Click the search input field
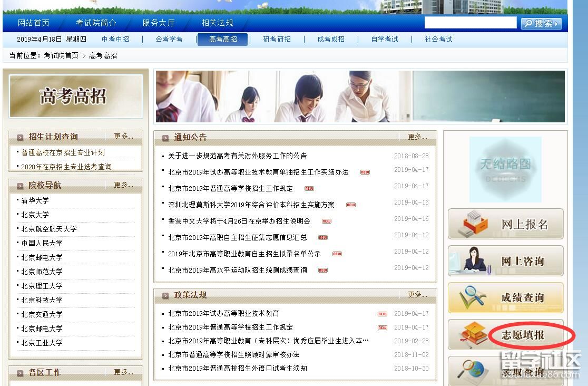The width and height of the screenshot is (588, 386). coord(470,23)
